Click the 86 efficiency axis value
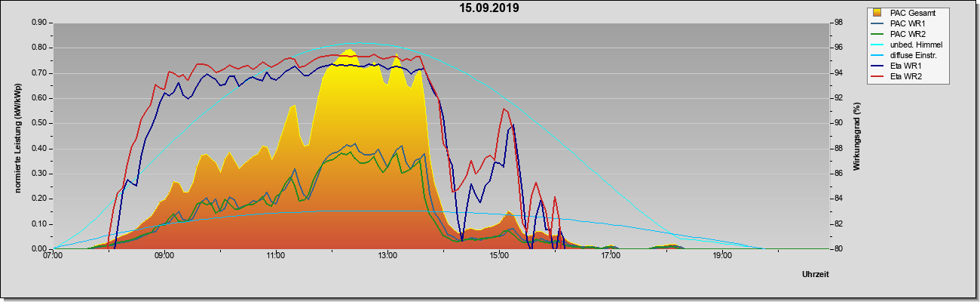 pos(838,174)
